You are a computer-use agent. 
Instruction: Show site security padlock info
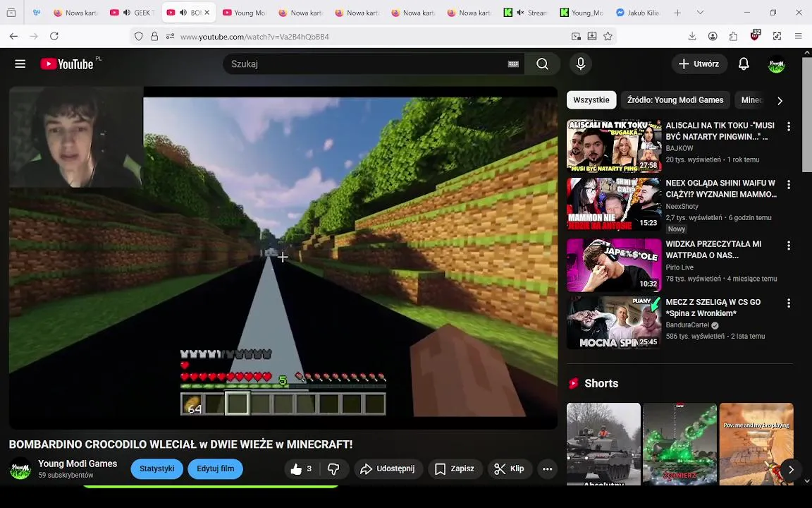coord(154,36)
